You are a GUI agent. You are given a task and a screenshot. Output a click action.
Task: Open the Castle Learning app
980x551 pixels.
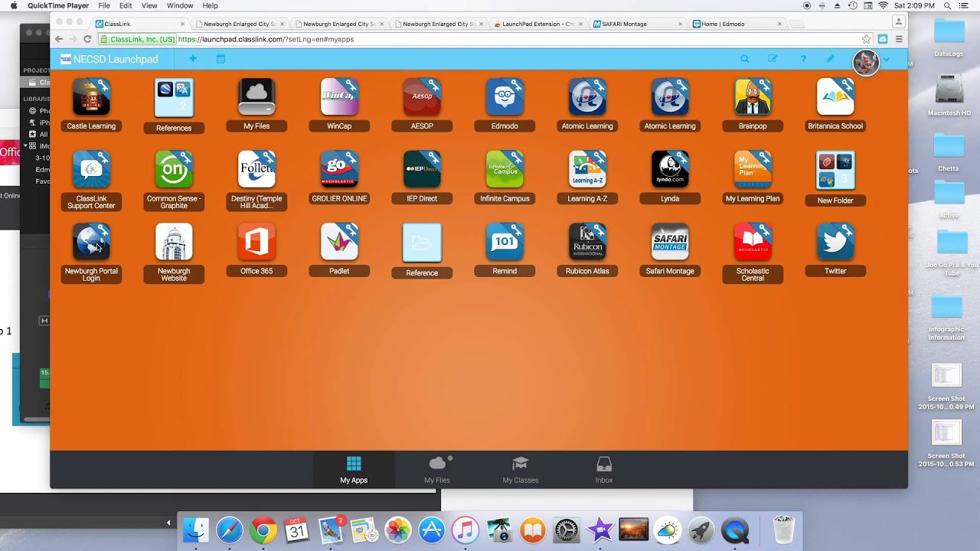(x=91, y=97)
